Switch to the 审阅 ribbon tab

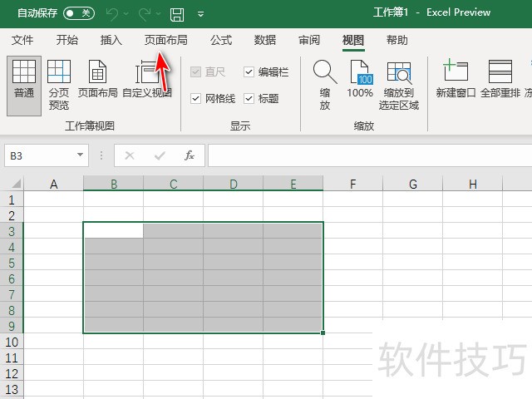click(x=309, y=40)
